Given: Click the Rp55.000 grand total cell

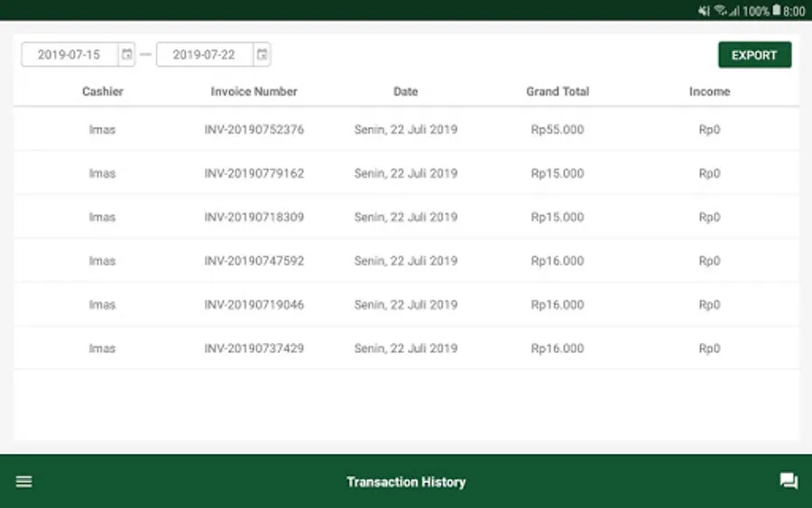Looking at the screenshot, I should (558, 129).
